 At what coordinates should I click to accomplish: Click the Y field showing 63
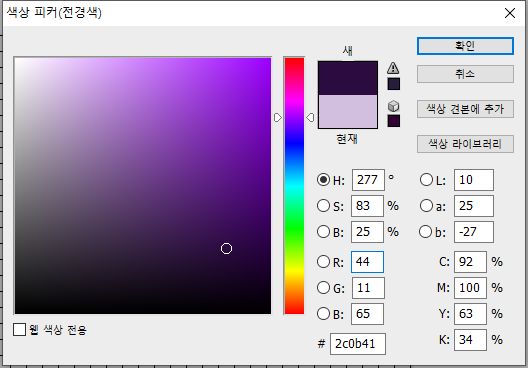point(470,313)
